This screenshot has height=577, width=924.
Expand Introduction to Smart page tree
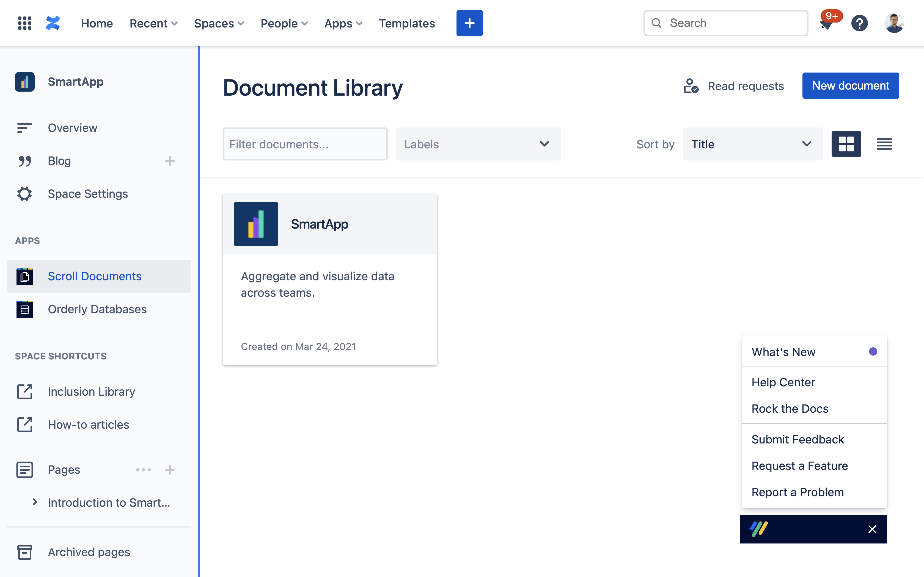(x=35, y=502)
